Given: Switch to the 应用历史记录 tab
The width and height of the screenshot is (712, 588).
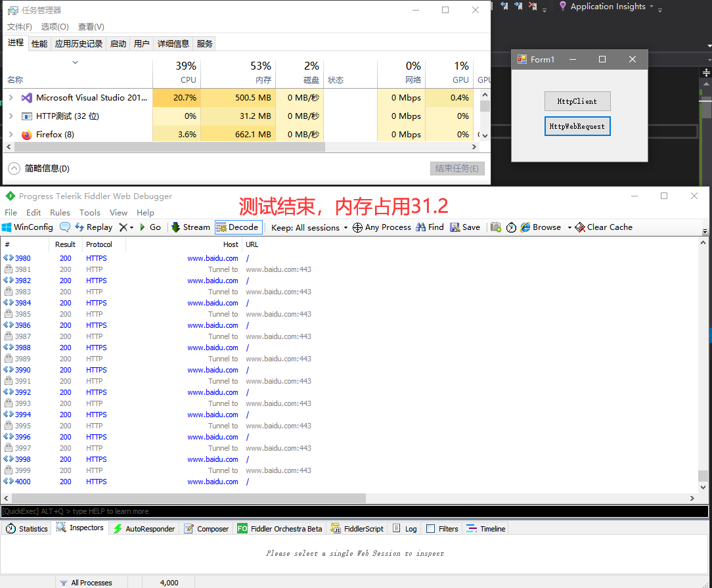Looking at the screenshot, I should (79, 43).
